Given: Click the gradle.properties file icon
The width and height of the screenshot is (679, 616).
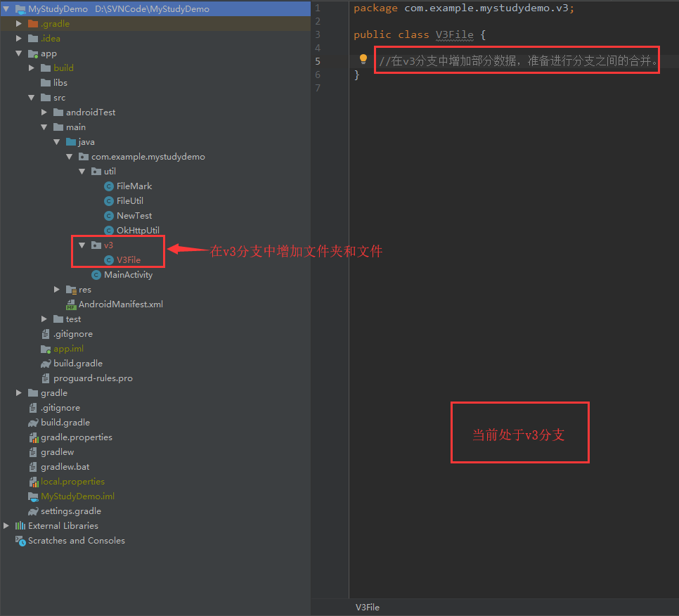Looking at the screenshot, I should (34, 437).
